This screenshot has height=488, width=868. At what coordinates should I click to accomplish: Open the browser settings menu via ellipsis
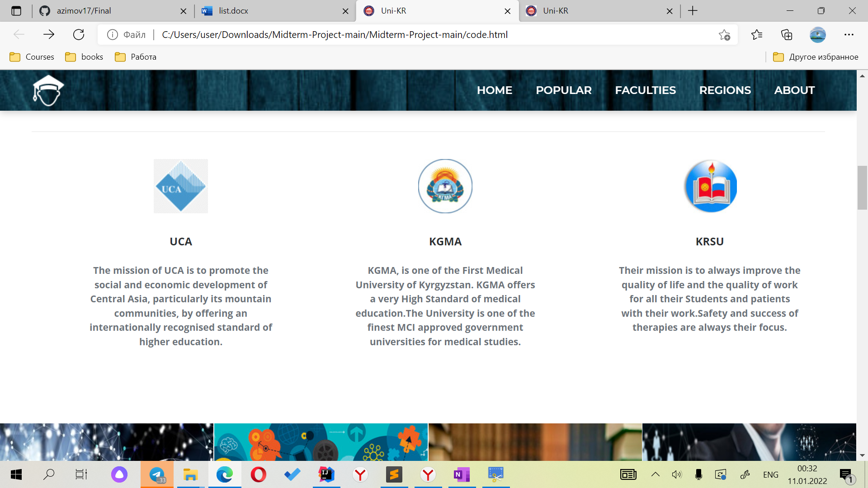coord(849,35)
